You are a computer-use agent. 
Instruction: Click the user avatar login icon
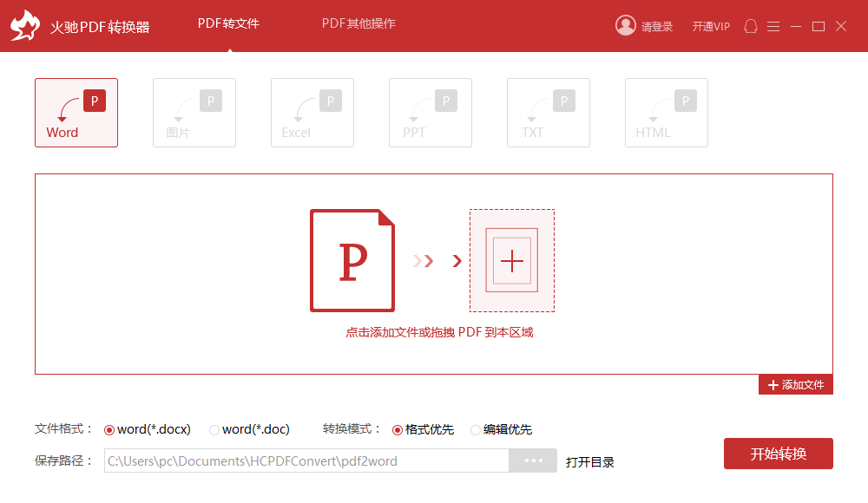tap(626, 25)
